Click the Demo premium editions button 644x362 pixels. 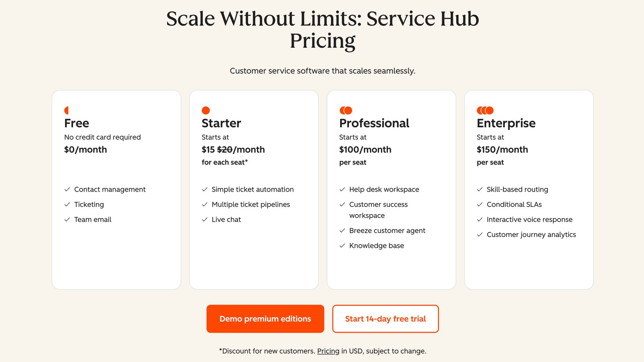(265, 319)
